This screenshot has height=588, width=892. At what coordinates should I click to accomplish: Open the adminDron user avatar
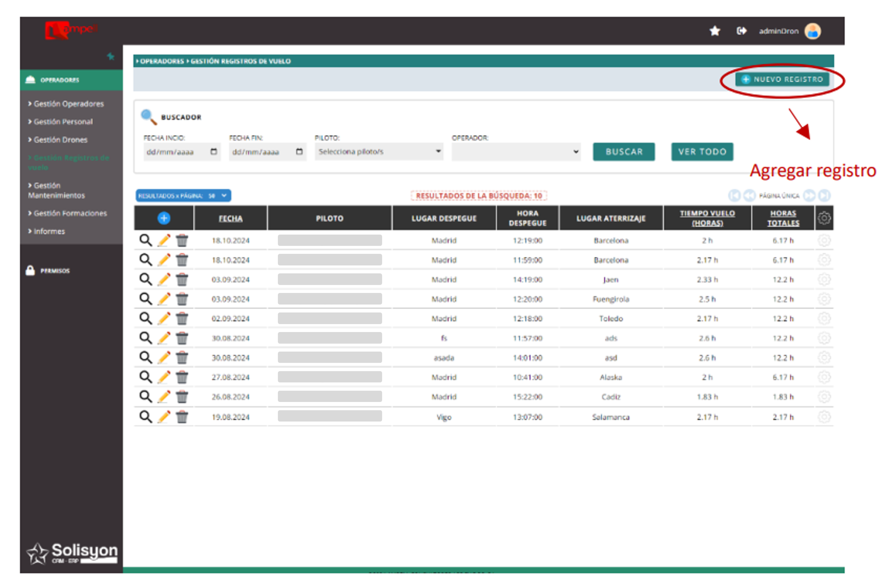812,31
